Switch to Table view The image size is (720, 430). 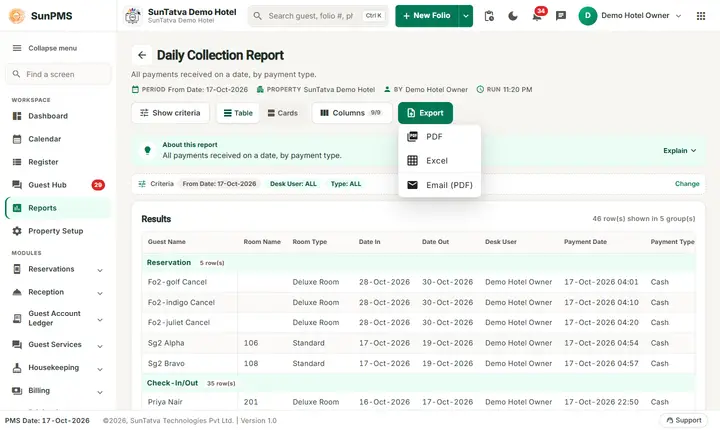click(x=238, y=113)
